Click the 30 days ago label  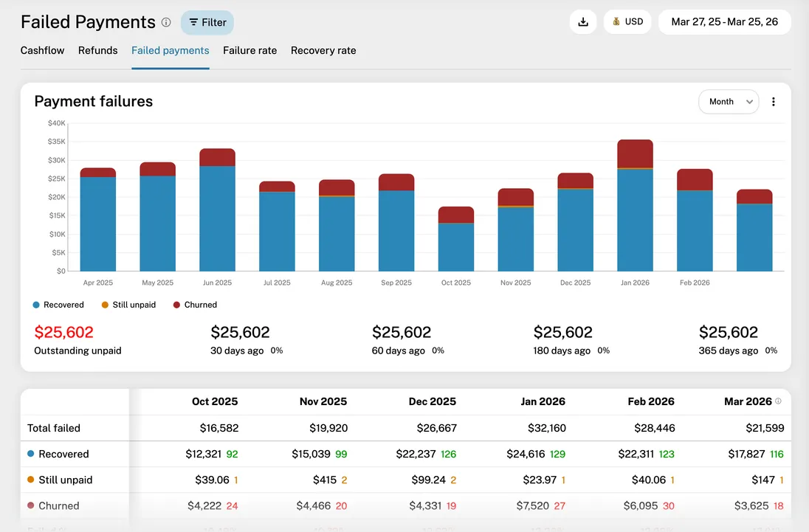click(237, 350)
